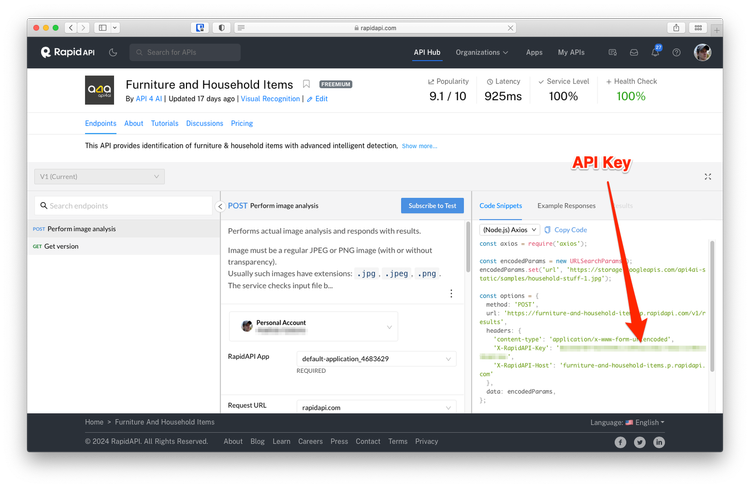Open the V1 (Current) version dropdown
The height and width of the screenshot is (488, 750).
click(99, 177)
